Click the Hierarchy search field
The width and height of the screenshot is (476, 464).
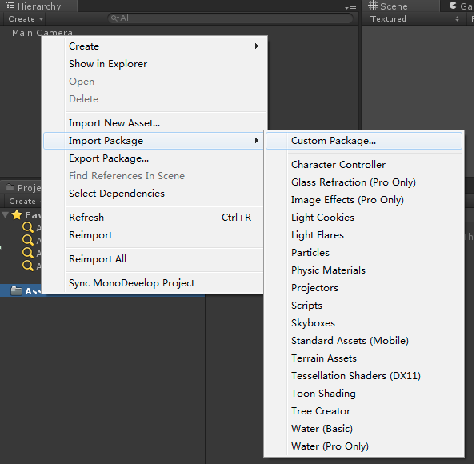point(230,18)
